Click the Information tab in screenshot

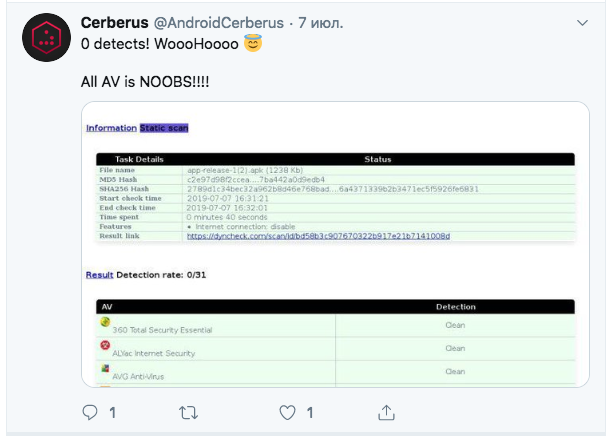(x=111, y=128)
